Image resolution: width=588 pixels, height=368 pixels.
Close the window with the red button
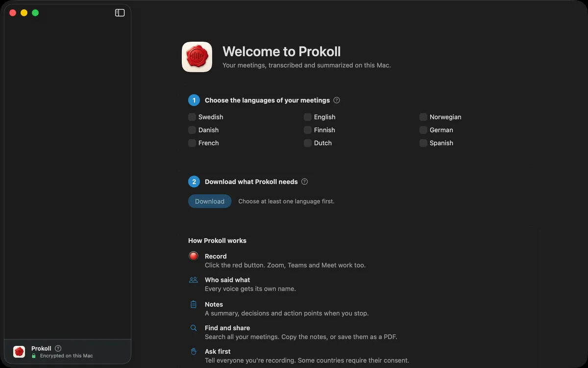[x=13, y=13]
